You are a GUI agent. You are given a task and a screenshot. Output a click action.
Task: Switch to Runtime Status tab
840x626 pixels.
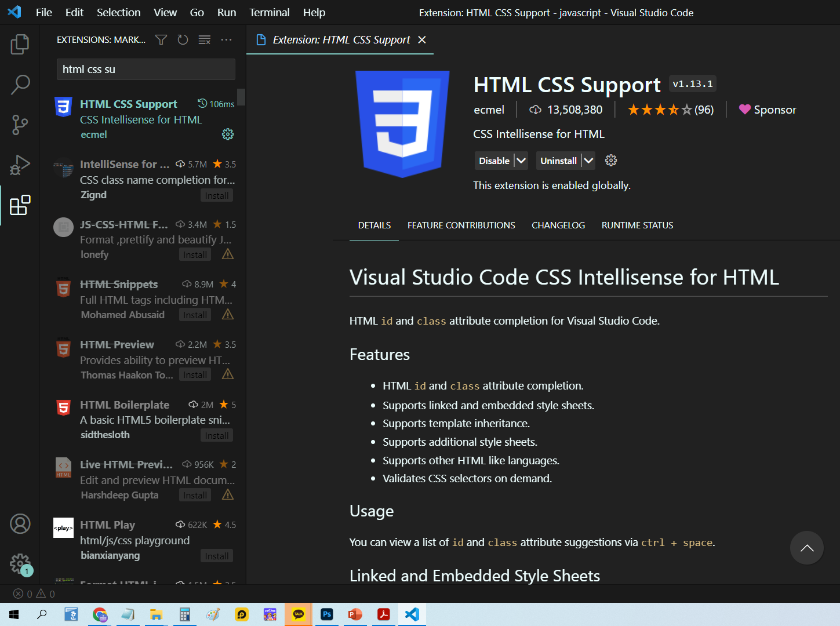coord(637,225)
